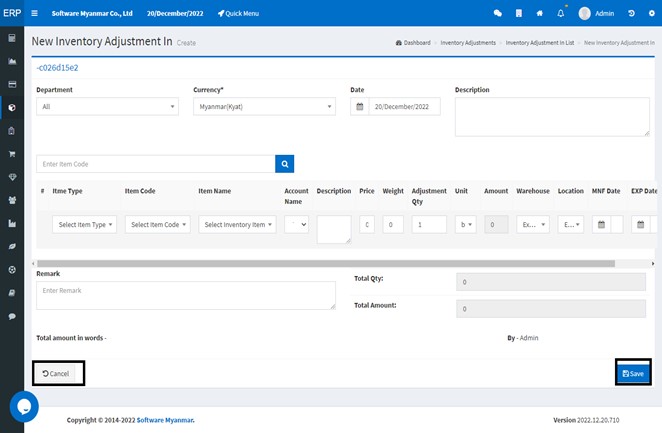Go to Dashboard breadcrumb
Viewport: 662px width, 433px height.
tap(413, 43)
